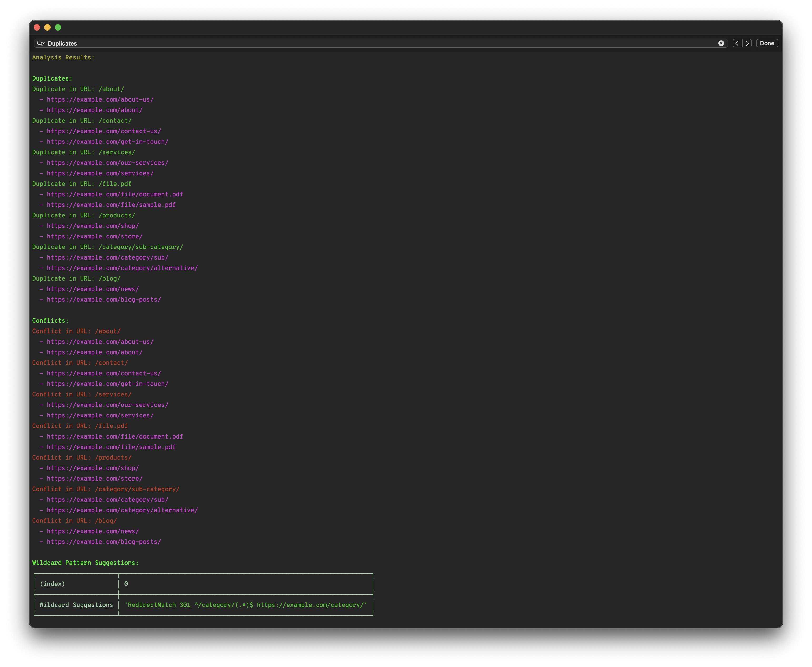Open the category/alternative link under Duplicates
The height and width of the screenshot is (667, 812).
point(122,268)
